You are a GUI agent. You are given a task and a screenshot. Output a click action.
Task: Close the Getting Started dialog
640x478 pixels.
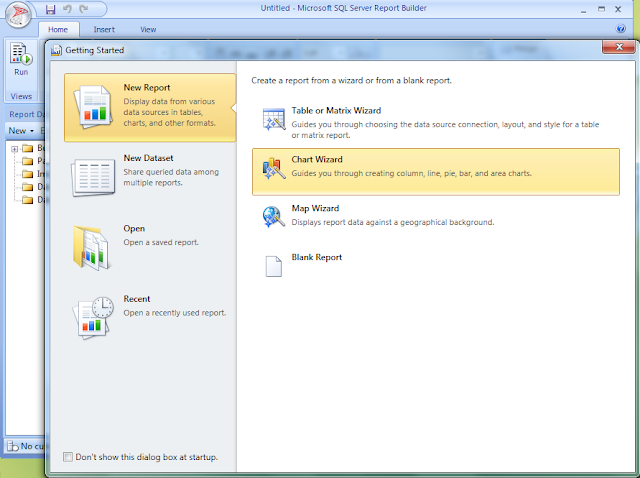click(x=619, y=47)
